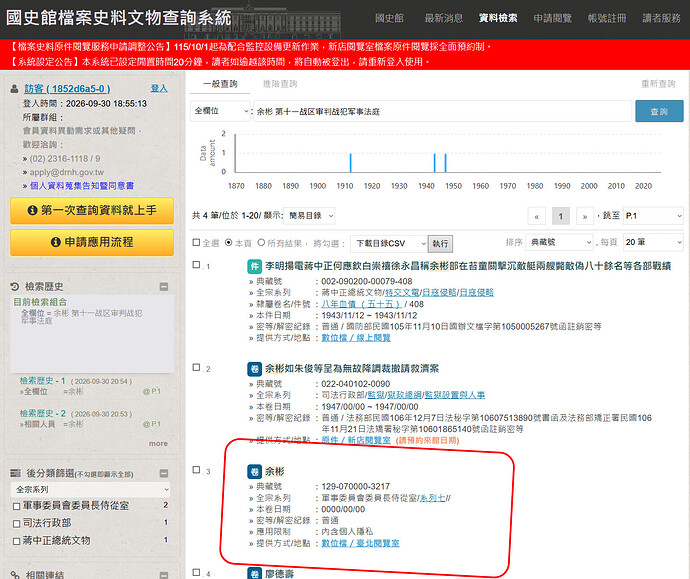
Task: Collapse the 後分類篩選 panel minus icon
Action: (x=164, y=473)
